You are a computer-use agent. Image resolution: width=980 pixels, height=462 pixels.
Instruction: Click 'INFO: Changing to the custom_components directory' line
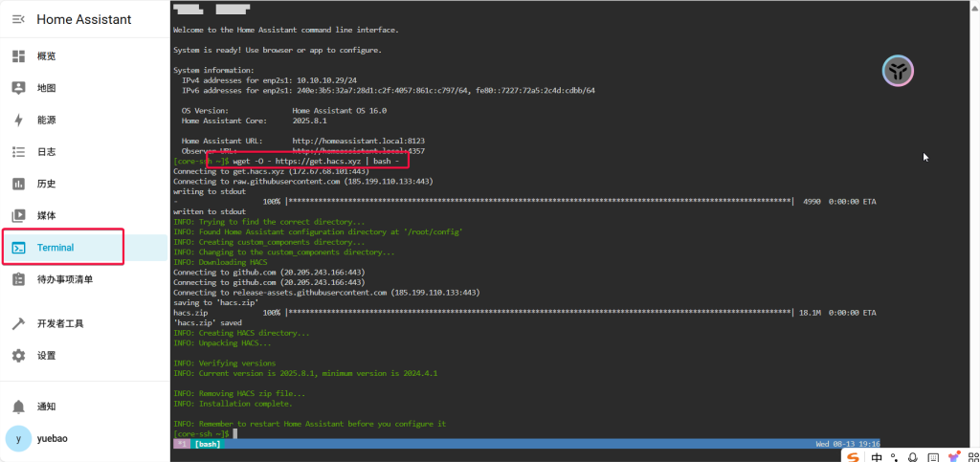[283, 253]
